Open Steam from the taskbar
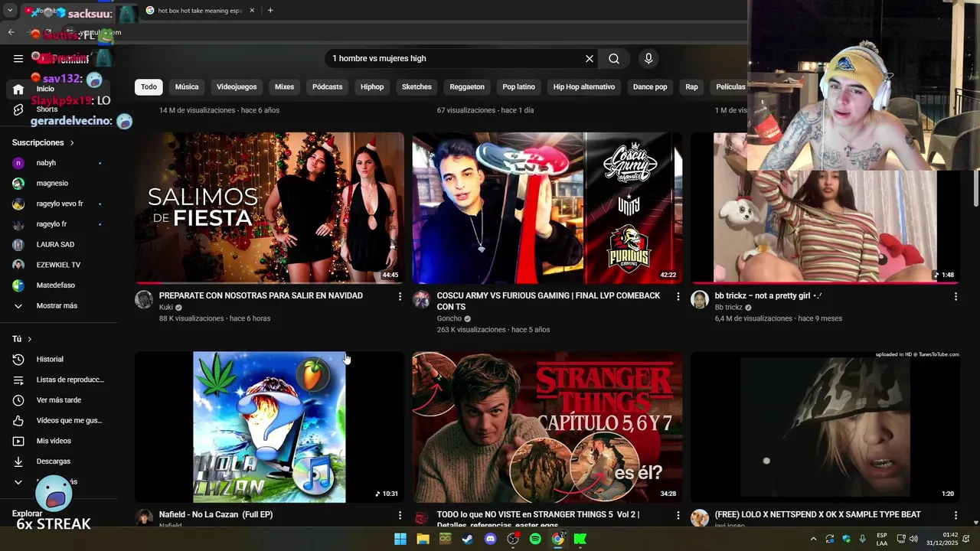The image size is (980, 551). (468, 539)
